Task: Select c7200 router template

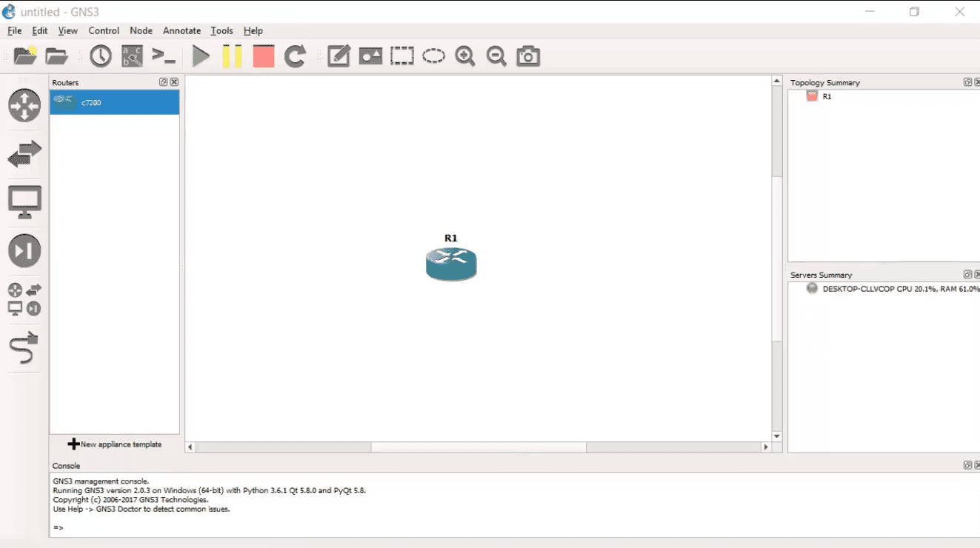Action: coord(114,102)
